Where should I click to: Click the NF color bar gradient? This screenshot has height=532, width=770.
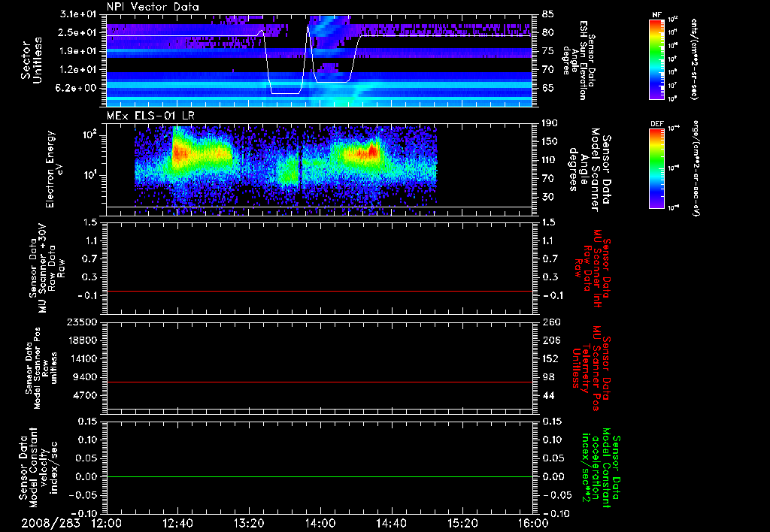[657, 59]
